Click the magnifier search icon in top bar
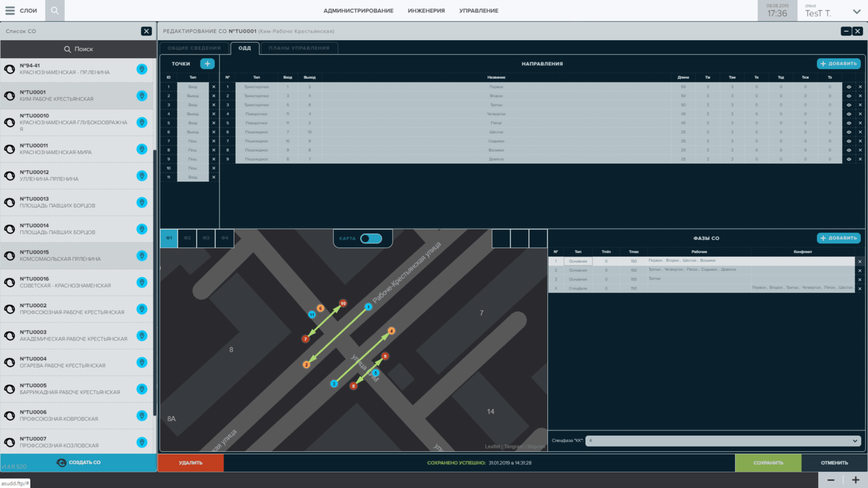868x488 pixels. (x=55, y=10)
